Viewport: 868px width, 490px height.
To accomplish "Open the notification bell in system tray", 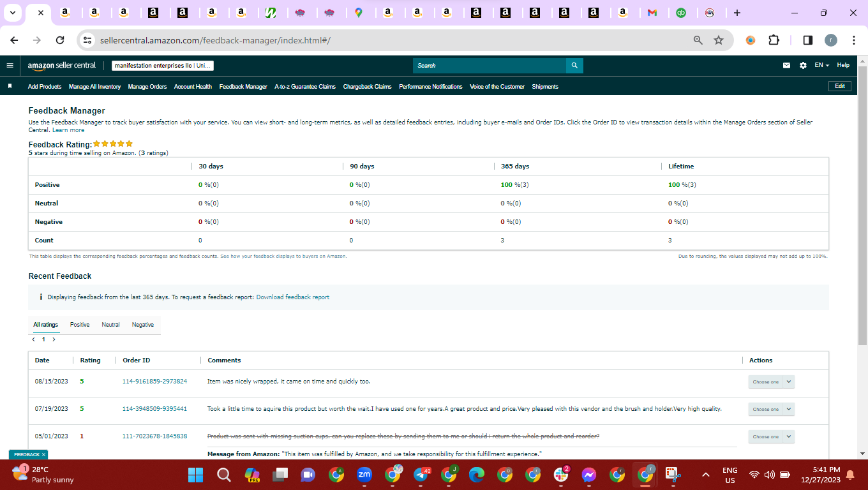I will click(849, 475).
